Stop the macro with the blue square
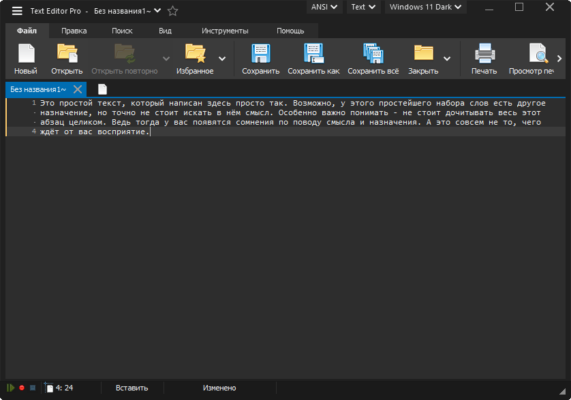Screen dimensions: 571x400 [32, 388]
